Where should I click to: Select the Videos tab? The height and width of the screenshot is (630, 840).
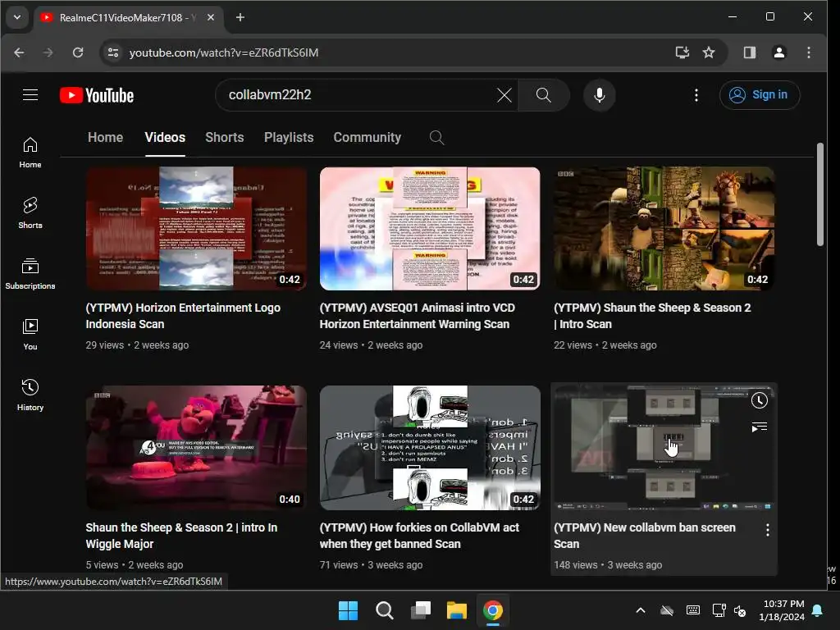(165, 138)
